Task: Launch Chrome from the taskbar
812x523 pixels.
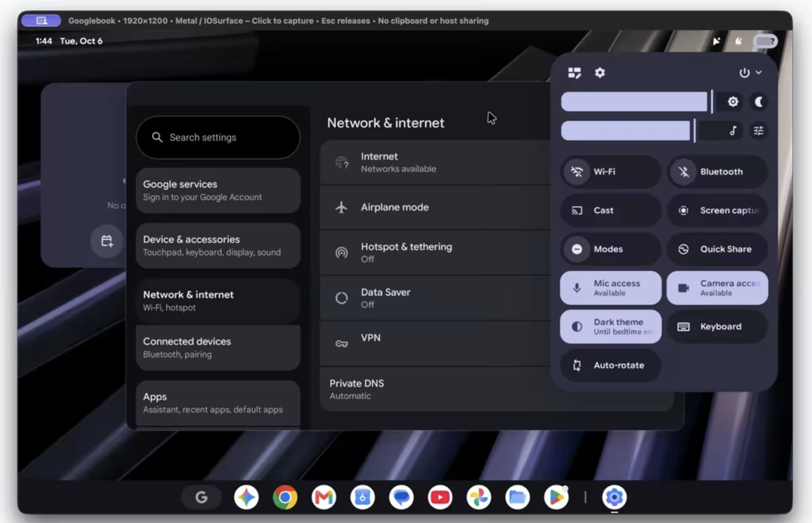Action: (x=285, y=497)
